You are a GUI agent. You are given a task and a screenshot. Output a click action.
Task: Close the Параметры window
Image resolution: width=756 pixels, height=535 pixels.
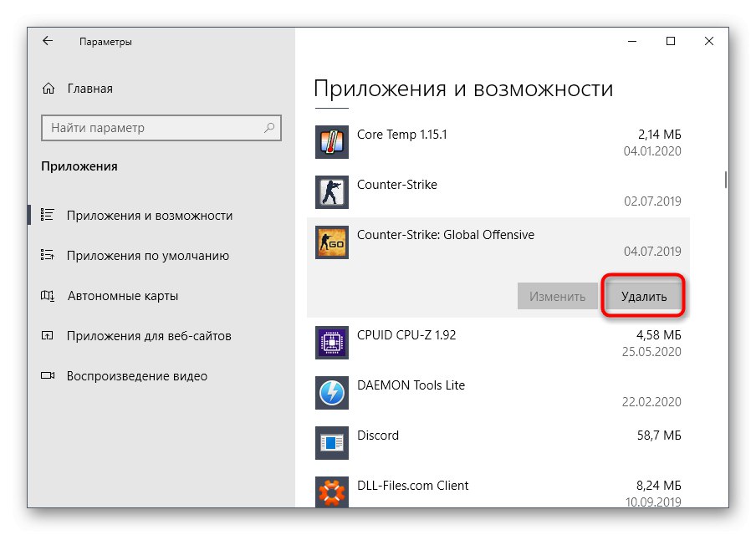point(709,42)
